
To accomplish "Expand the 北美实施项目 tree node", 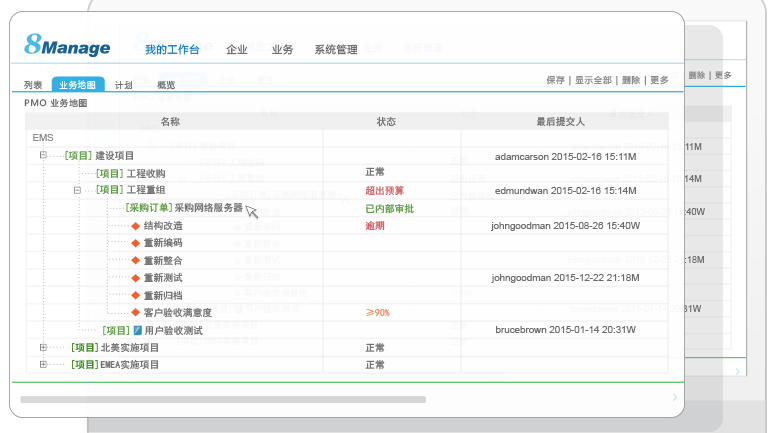I will click(43, 347).
